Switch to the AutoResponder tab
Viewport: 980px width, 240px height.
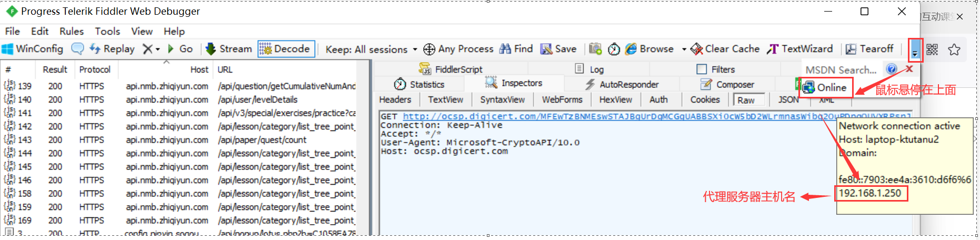point(622,84)
